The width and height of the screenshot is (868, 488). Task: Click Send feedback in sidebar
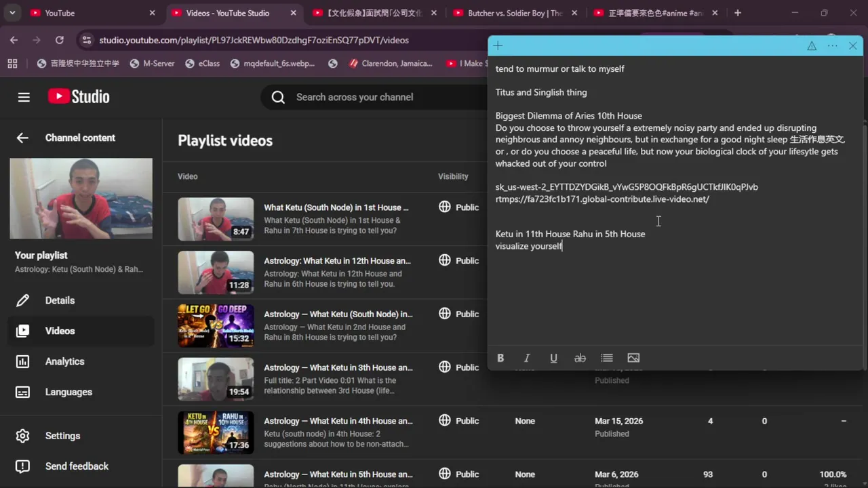tap(81, 466)
